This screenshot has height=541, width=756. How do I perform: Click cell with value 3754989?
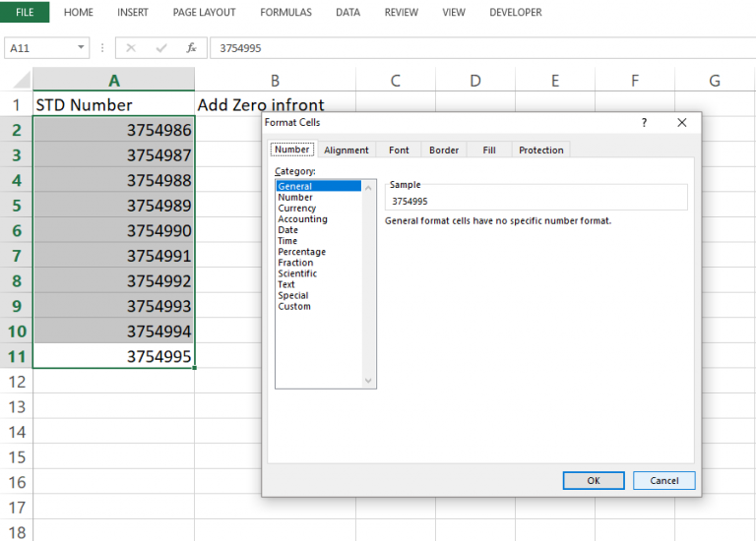point(114,205)
